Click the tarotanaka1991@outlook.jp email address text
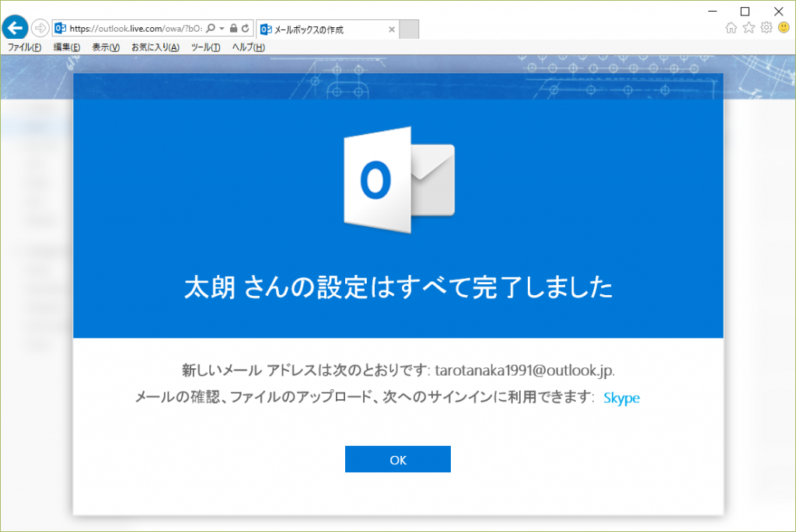This screenshot has width=796, height=532. tap(525, 370)
